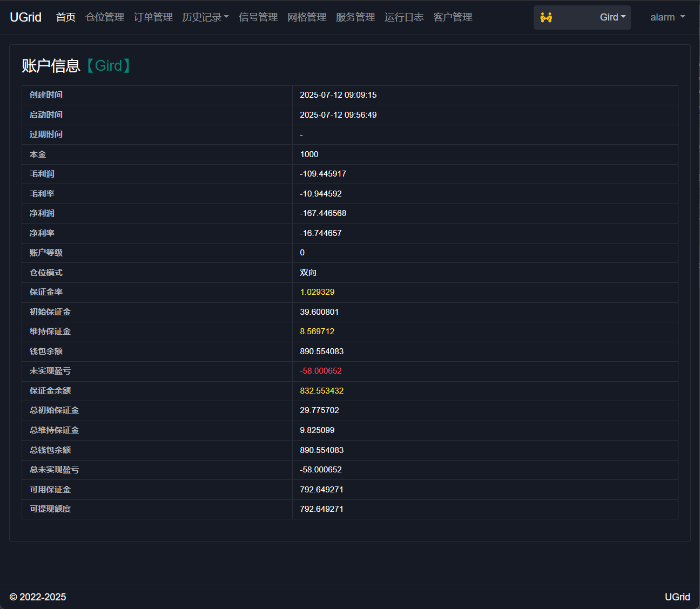700x609 pixels.
Task: Navigate to 订单管理
Action: [x=153, y=17]
